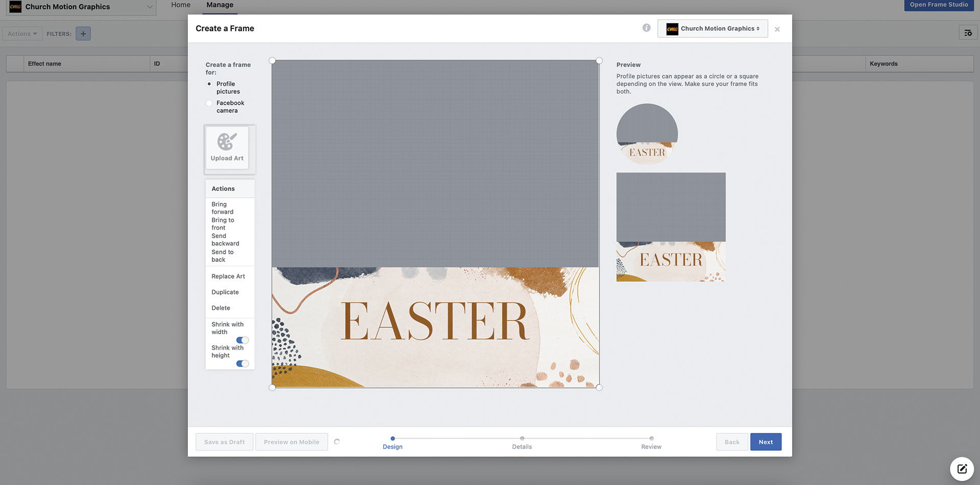Viewport: 980px width, 485px height.
Task: Choose Send backward action
Action: click(x=225, y=239)
